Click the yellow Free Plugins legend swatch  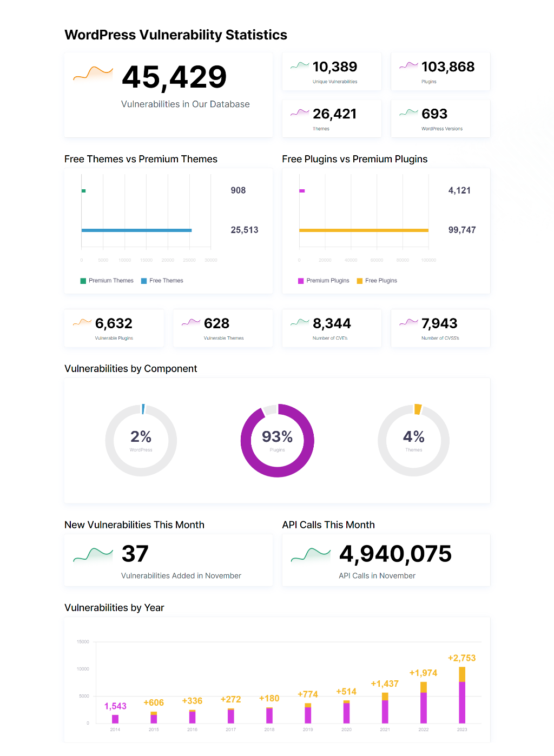(360, 281)
